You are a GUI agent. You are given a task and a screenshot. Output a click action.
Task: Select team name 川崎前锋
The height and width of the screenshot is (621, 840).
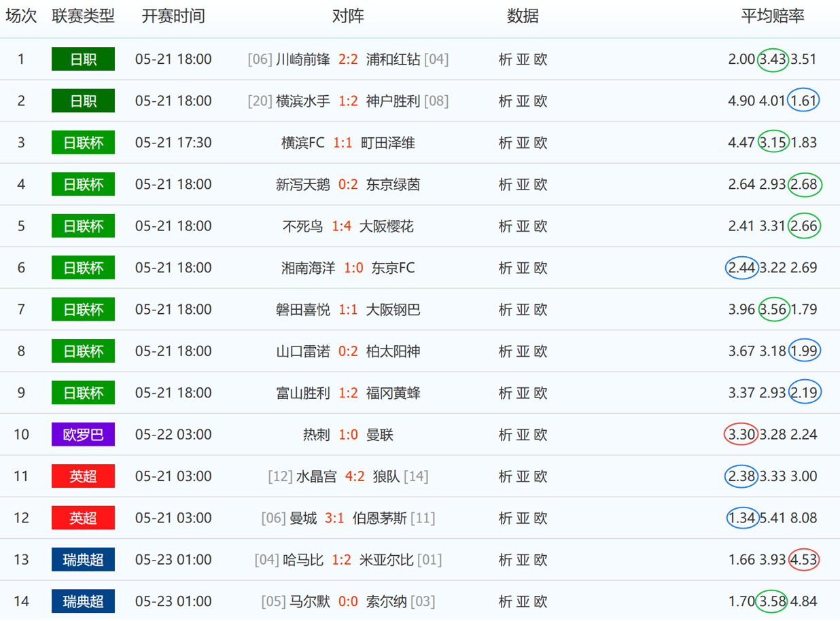[303, 60]
